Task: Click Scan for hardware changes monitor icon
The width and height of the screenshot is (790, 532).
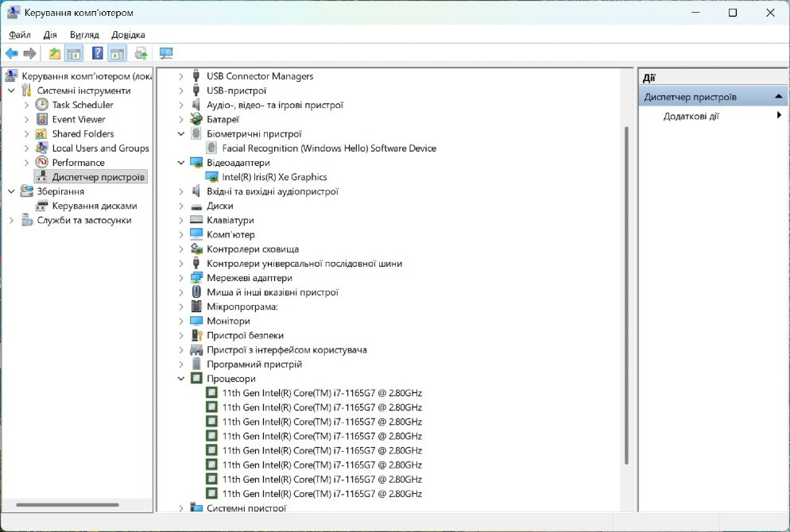Action: click(x=166, y=54)
